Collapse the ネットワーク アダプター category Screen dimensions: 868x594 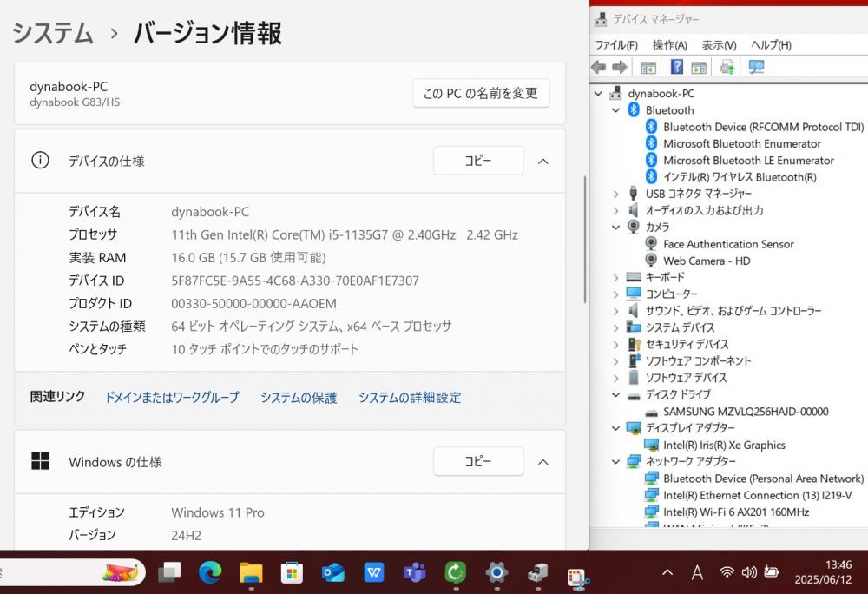click(615, 462)
